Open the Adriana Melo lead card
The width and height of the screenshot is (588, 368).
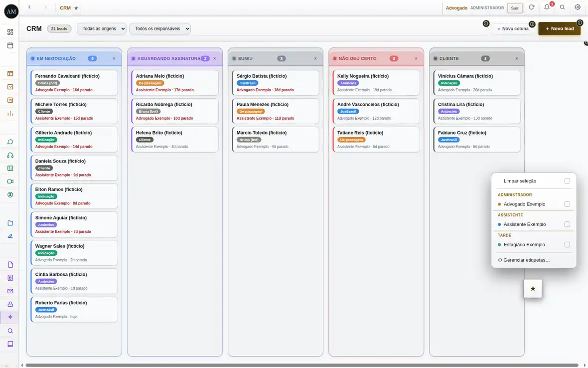click(175, 83)
